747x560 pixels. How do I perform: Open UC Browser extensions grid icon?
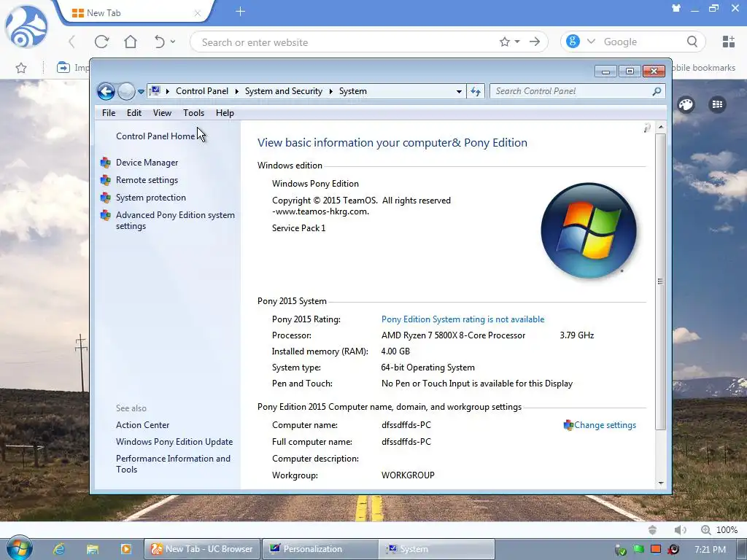tap(729, 42)
